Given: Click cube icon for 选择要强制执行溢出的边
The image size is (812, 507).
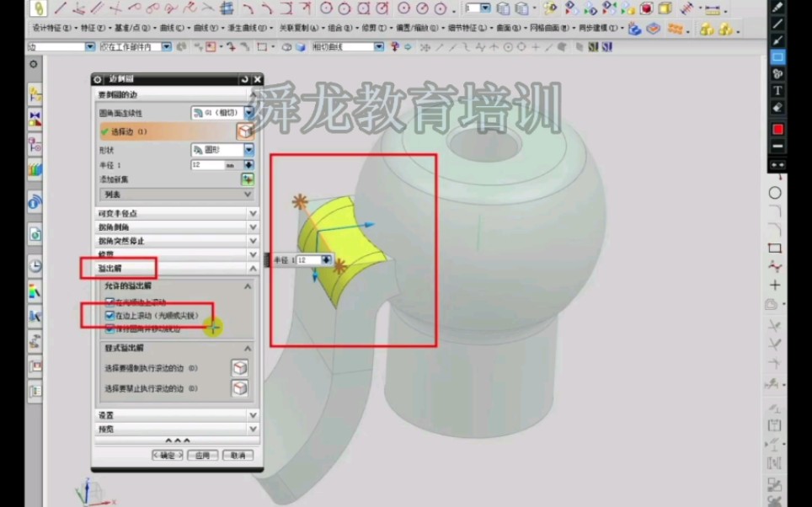Looking at the screenshot, I should click(240, 367).
